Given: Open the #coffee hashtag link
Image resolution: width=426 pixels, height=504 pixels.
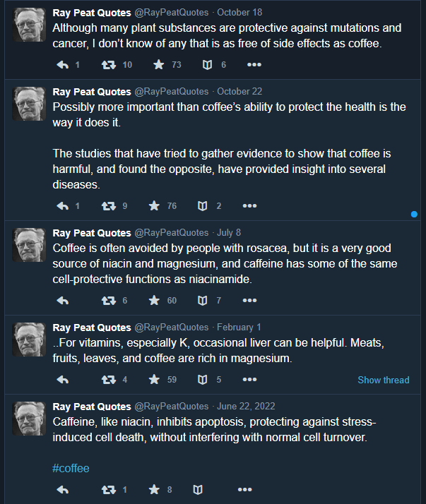Looking at the screenshot, I should pos(71,468).
